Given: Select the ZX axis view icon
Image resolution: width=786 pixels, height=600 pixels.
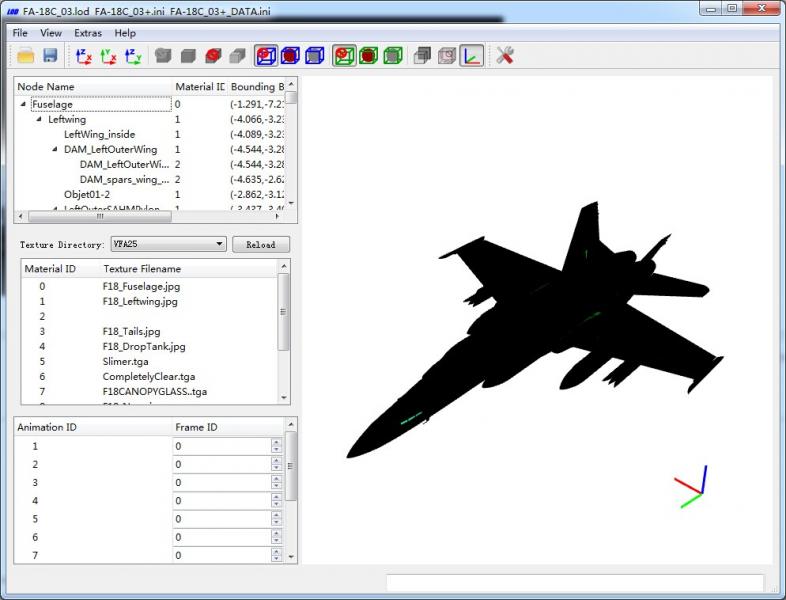Looking at the screenshot, I should (x=84, y=56).
